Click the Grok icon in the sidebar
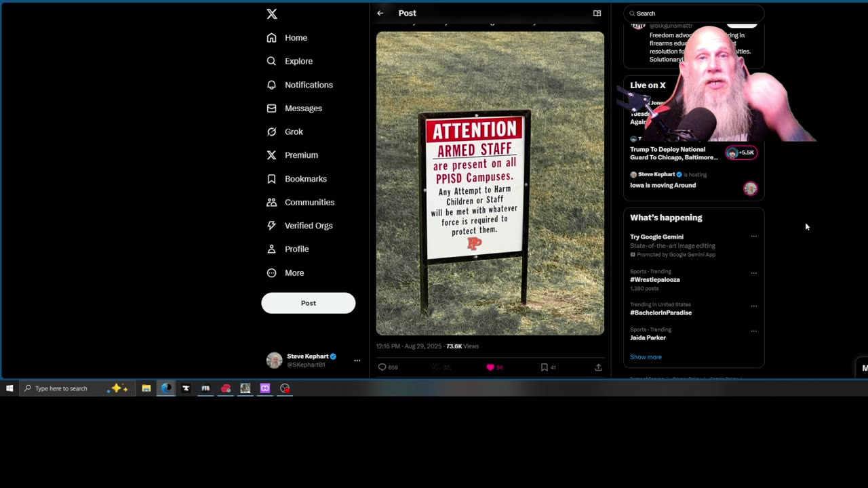 click(271, 131)
